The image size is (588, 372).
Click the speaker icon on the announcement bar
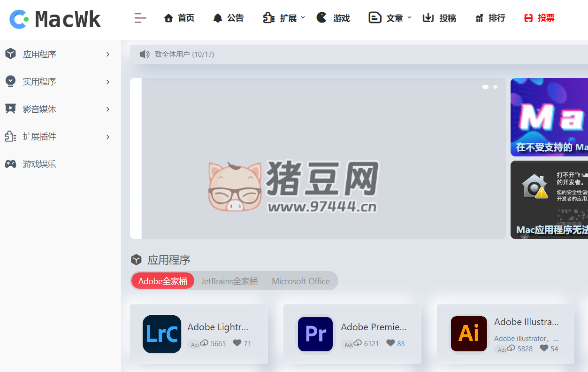pyautogui.click(x=145, y=54)
